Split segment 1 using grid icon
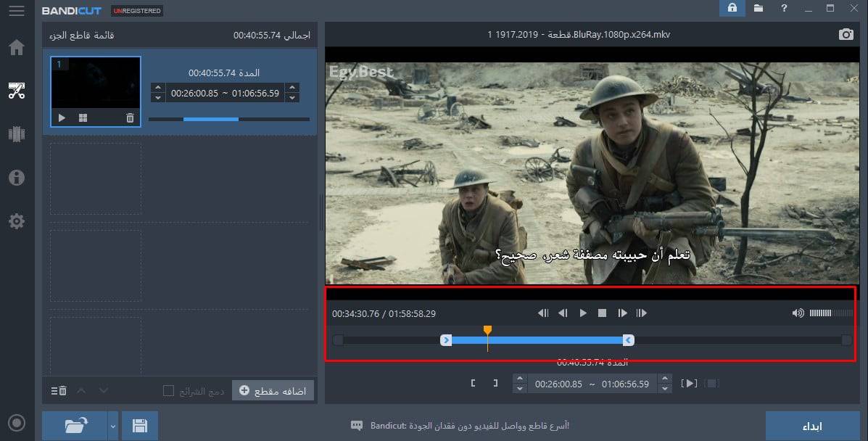The width and height of the screenshot is (868, 441). (x=83, y=118)
